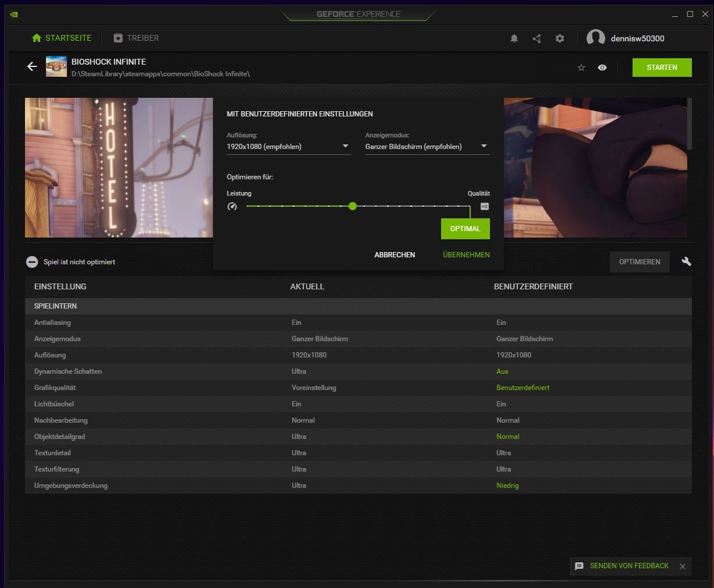Select the Texturdetail row
Screen dimensions: 714x588
coord(358,453)
